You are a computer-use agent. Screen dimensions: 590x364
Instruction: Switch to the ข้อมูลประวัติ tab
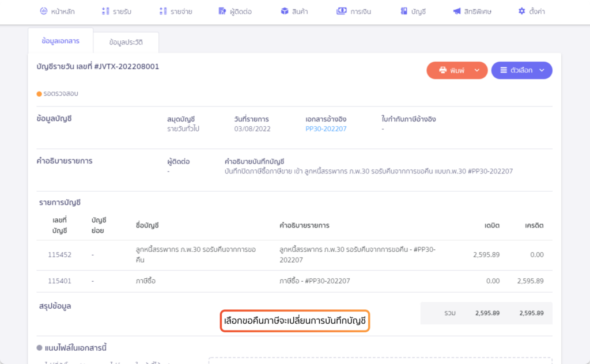pyautogui.click(x=126, y=43)
